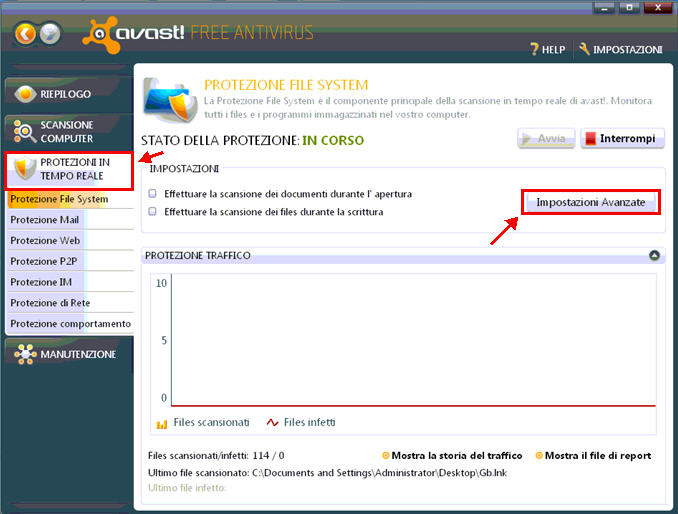Click the Files scansionati legend label
The width and height of the screenshot is (678, 514).
pos(211,422)
